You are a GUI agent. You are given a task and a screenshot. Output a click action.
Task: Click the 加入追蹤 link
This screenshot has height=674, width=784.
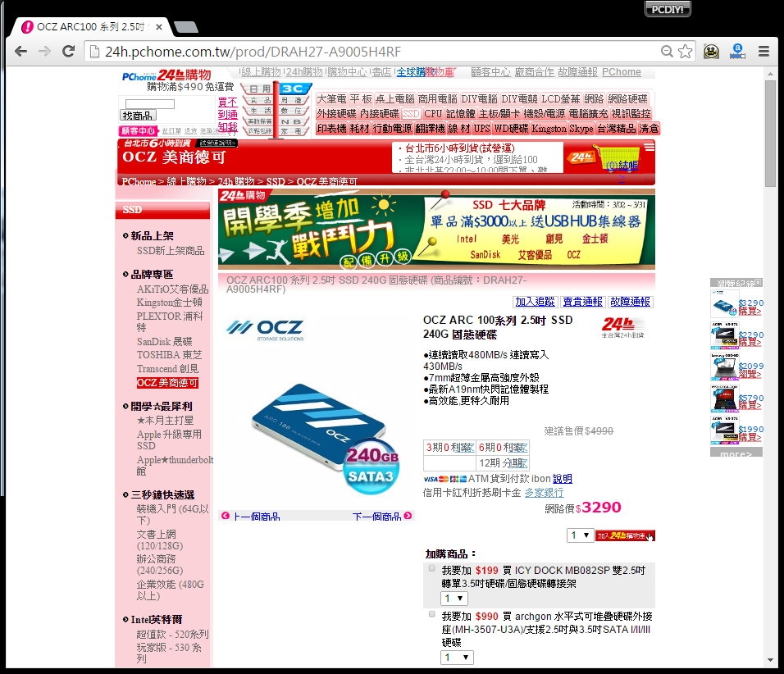[x=535, y=302]
